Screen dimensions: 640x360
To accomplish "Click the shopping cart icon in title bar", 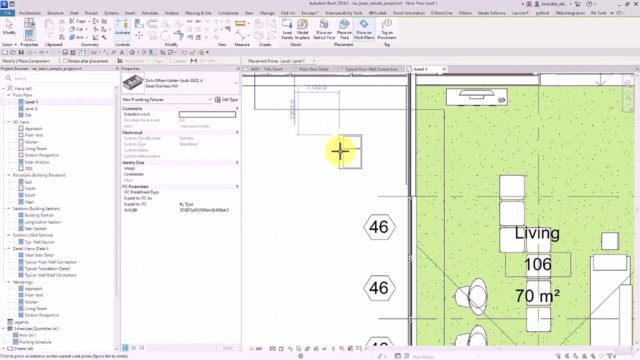I will (577, 4).
